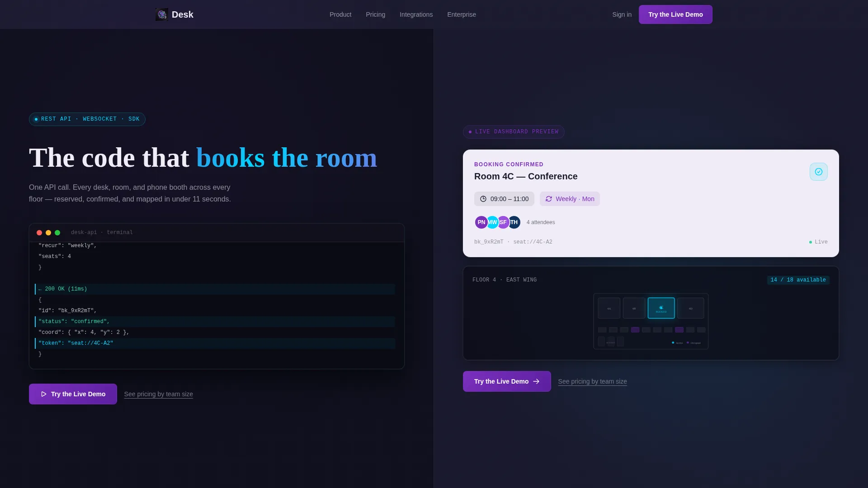The height and width of the screenshot is (488, 868).
Task: Click the header Try the Live Demo button
Action: (675, 14)
